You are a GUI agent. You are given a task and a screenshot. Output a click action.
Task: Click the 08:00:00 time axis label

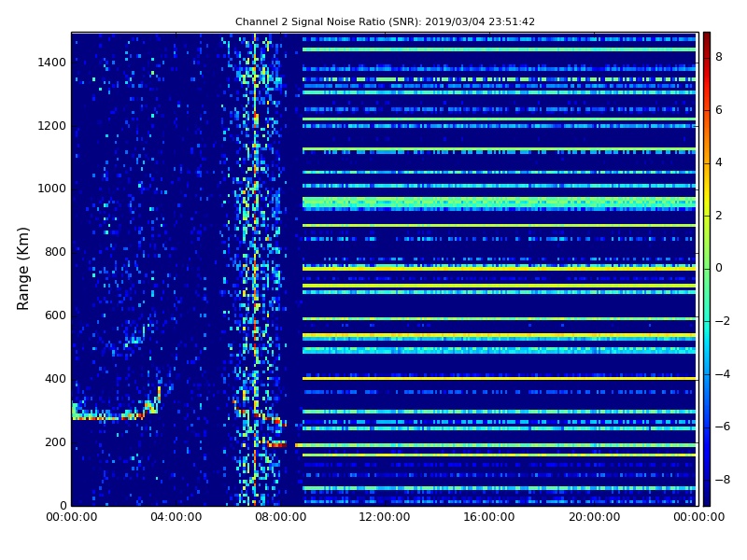point(281,517)
